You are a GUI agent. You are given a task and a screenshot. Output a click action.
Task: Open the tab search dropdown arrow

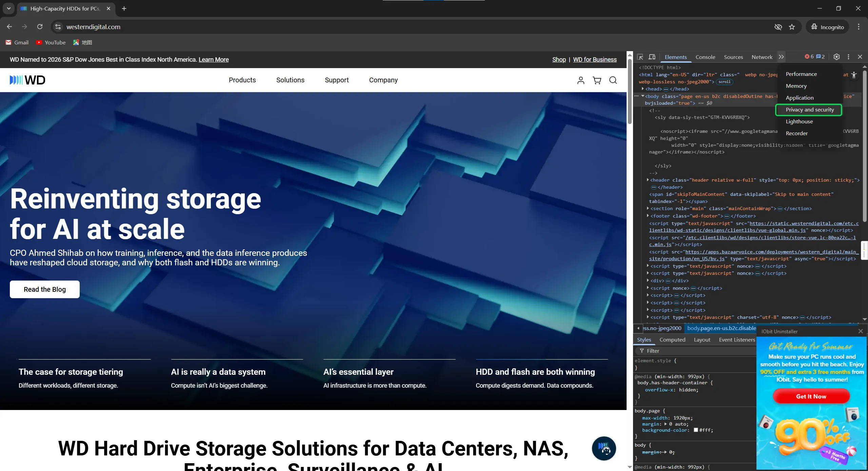tap(9, 8)
